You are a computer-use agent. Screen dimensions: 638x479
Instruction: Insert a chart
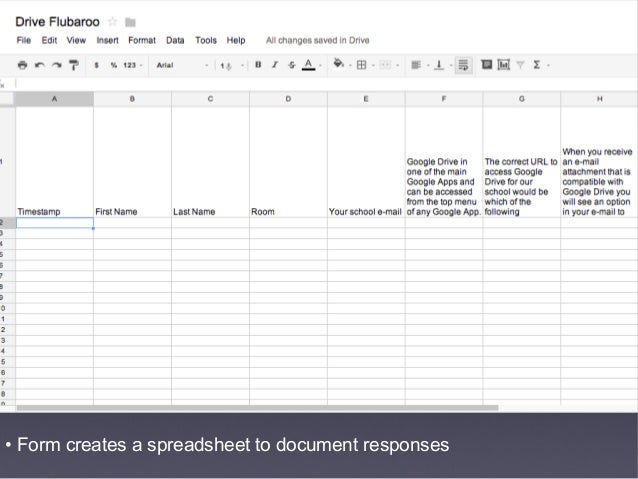tap(504, 64)
